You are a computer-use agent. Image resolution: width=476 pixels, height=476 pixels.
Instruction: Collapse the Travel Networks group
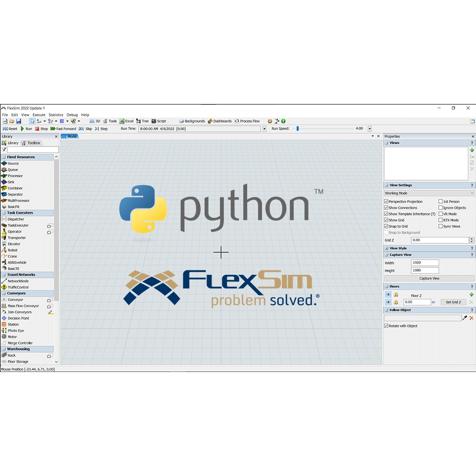tap(4, 275)
